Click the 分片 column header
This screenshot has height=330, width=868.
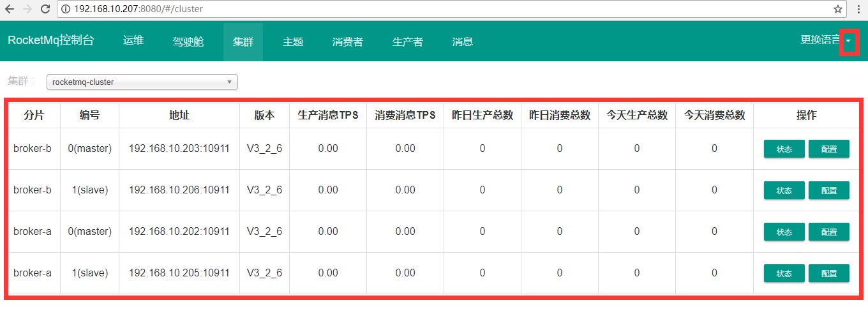click(x=34, y=116)
